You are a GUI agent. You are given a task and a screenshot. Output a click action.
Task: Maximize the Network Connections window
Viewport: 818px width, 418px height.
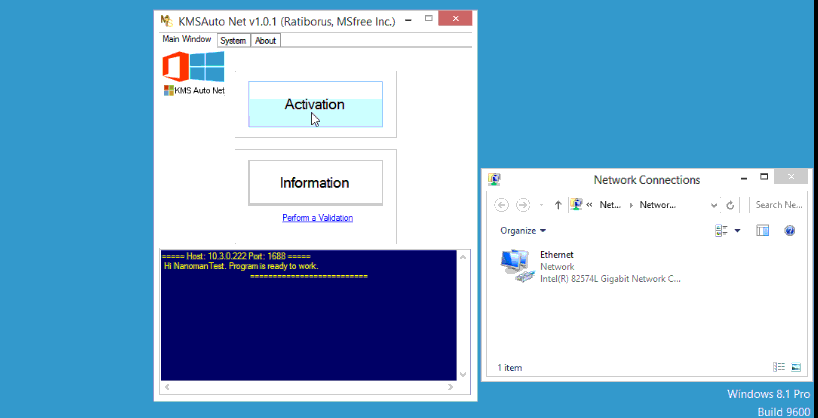(x=764, y=177)
